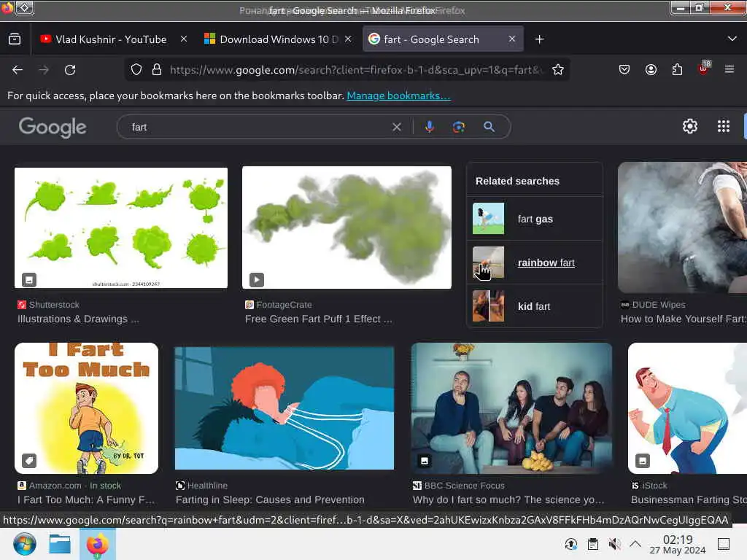This screenshot has width=747, height=560.
Task: Open Farting in Sleep caption link
Action: click(270, 500)
